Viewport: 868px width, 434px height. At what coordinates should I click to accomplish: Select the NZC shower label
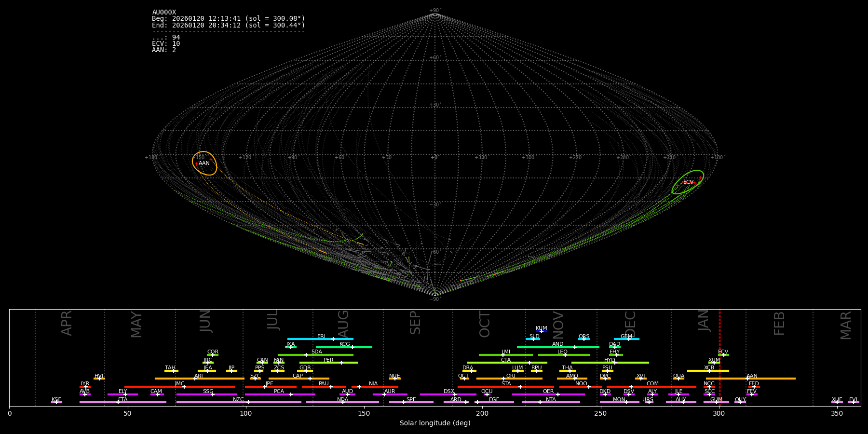pos(238,400)
